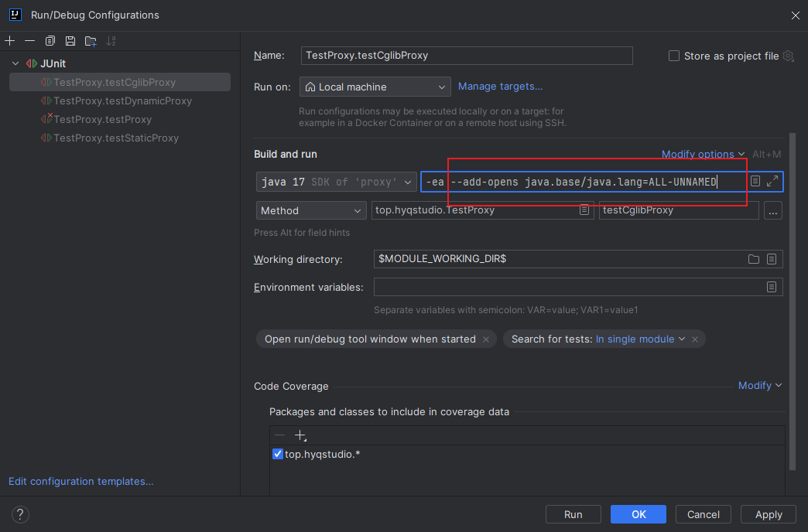Click the Apply button
The image size is (808, 532).
(769, 514)
